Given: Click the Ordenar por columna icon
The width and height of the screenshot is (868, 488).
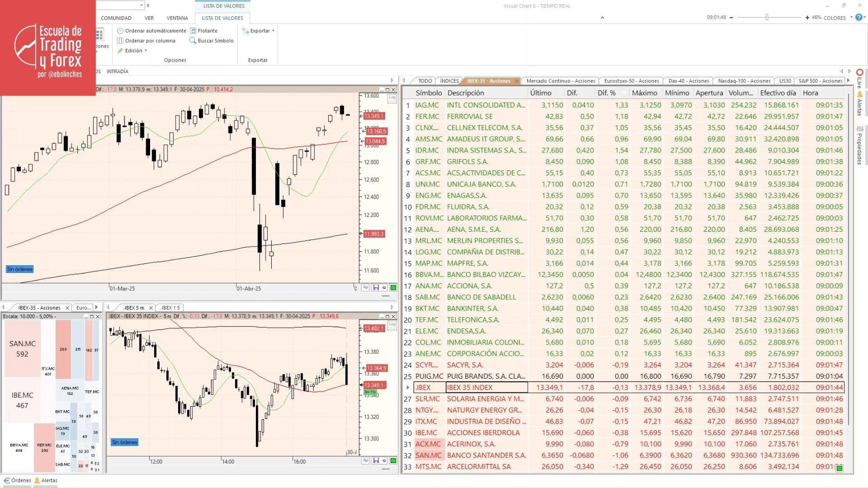Looking at the screenshot, I should [x=120, y=41].
